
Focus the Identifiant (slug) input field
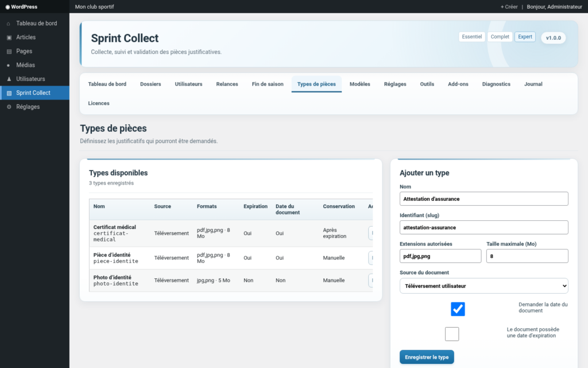(483, 227)
